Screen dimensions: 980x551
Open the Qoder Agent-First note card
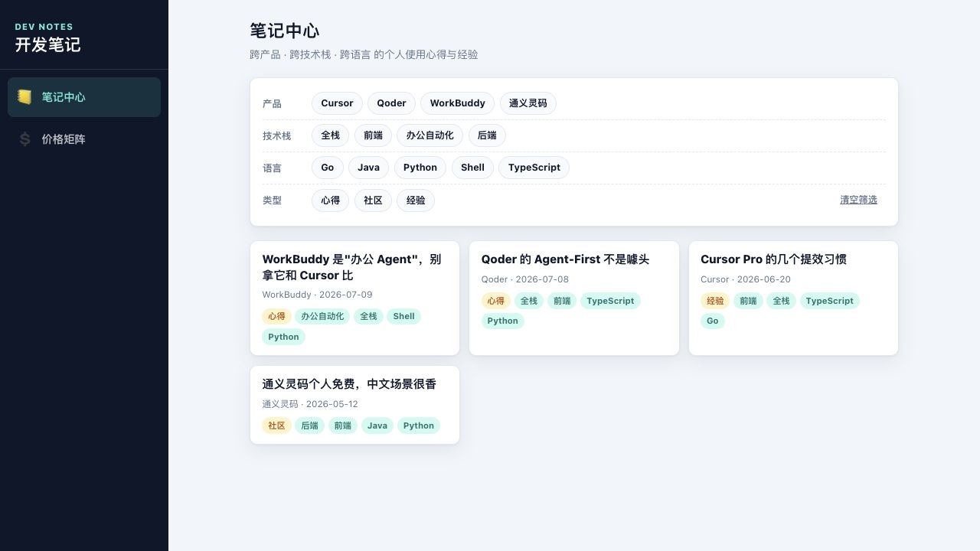click(574, 298)
